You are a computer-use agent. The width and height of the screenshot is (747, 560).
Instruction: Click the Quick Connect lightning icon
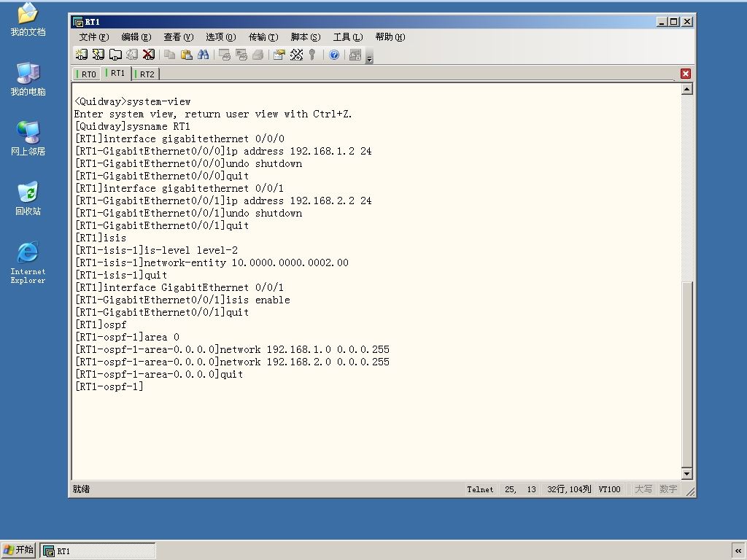[98, 55]
